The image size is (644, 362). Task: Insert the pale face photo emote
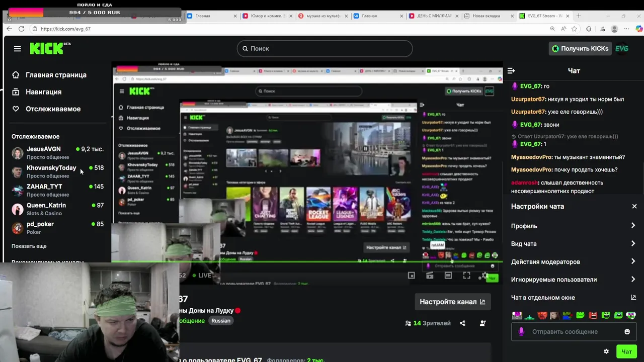pos(554,316)
